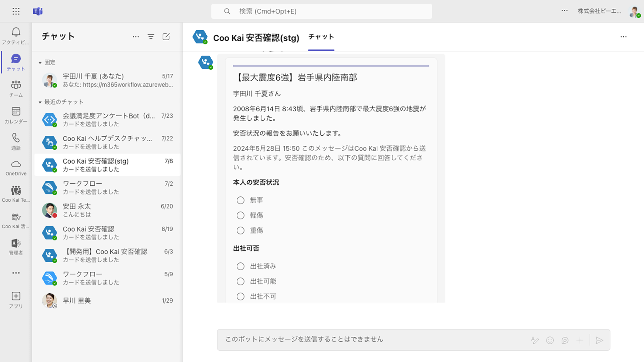
Task: Select 重傷 as the injury status
Action: tap(240, 230)
